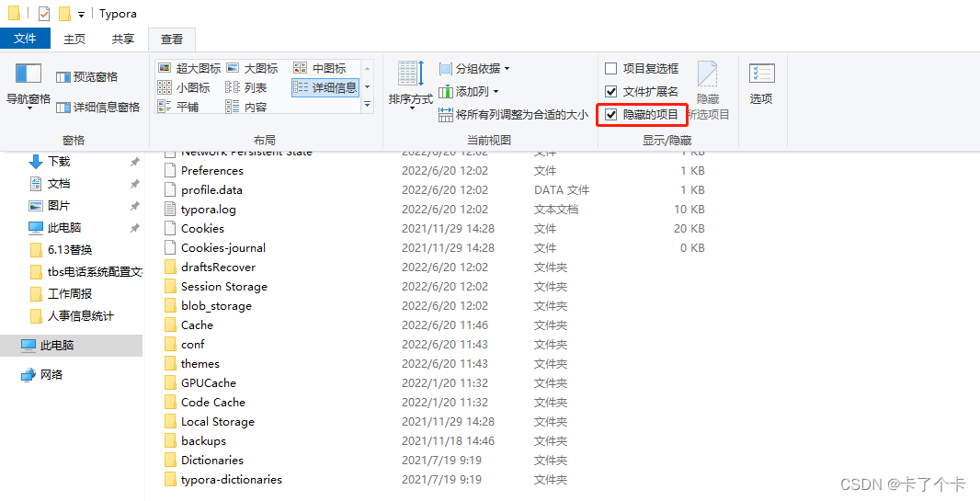The image size is (980, 501).
Task: Open folder options button
Action: [761, 84]
